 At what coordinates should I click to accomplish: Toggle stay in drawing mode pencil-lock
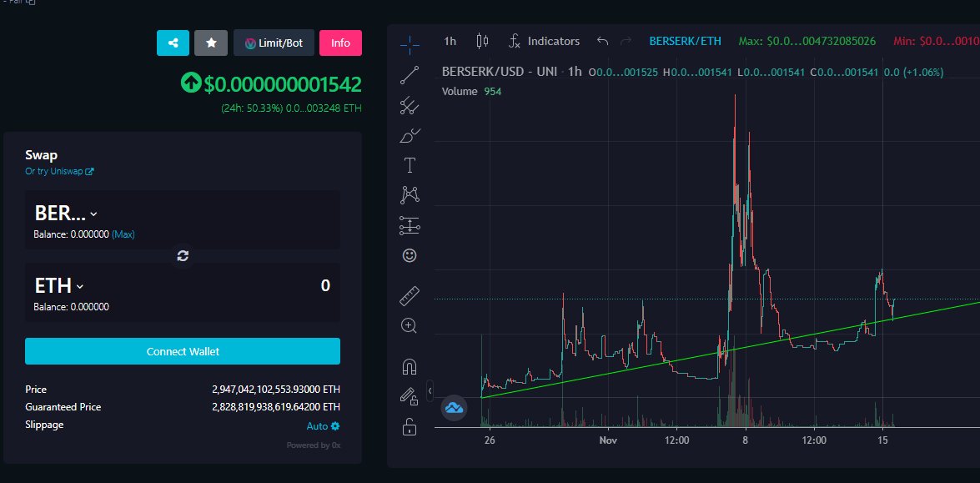tap(410, 396)
